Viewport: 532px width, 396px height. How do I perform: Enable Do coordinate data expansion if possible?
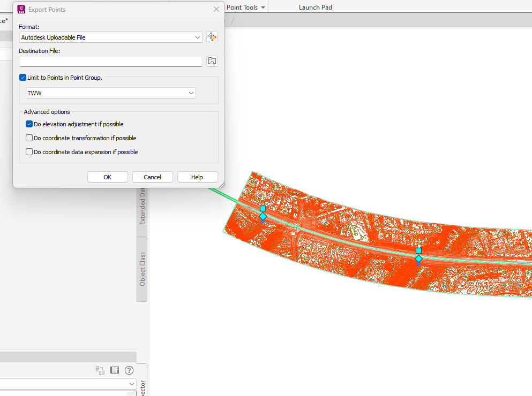[x=29, y=151]
